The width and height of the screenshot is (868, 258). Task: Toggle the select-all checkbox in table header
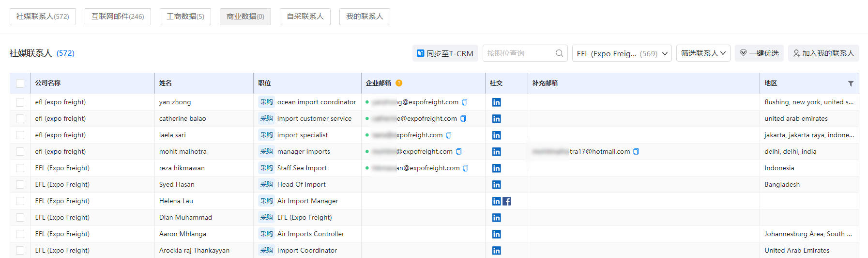pos(20,83)
